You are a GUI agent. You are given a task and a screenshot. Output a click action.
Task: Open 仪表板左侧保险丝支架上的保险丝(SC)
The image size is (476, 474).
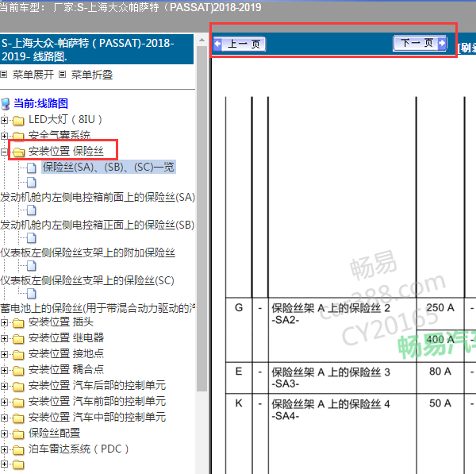click(87, 281)
